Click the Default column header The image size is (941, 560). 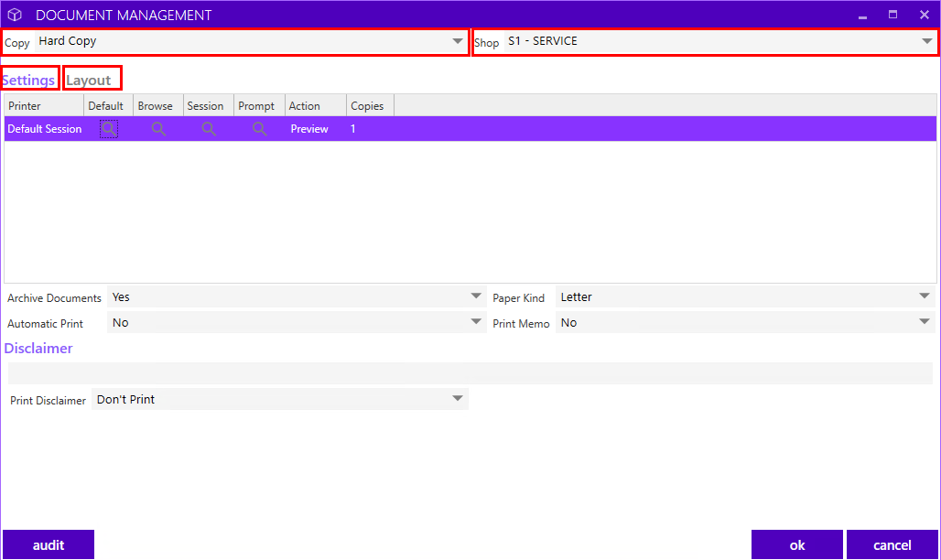(x=108, y=105)
